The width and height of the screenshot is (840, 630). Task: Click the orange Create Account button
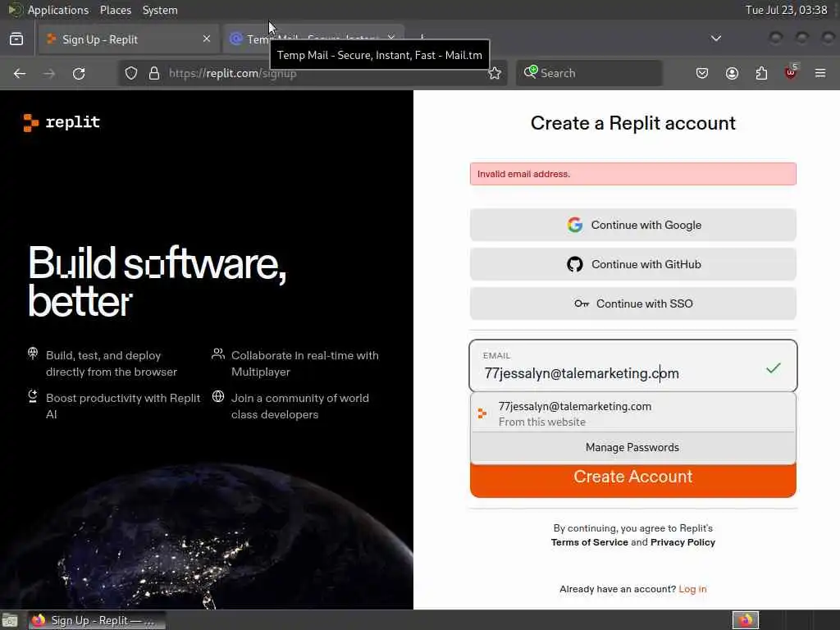coord(632,479)
